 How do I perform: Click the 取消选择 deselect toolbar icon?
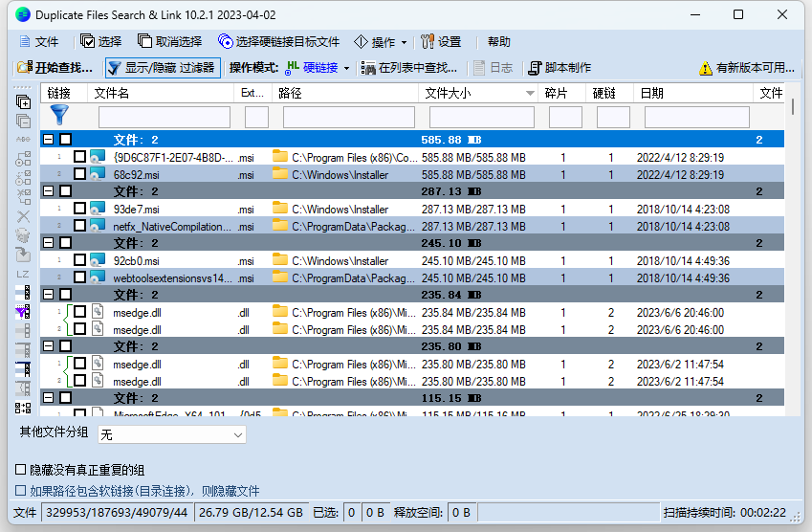pyautogui.click(x=144, y=41)
